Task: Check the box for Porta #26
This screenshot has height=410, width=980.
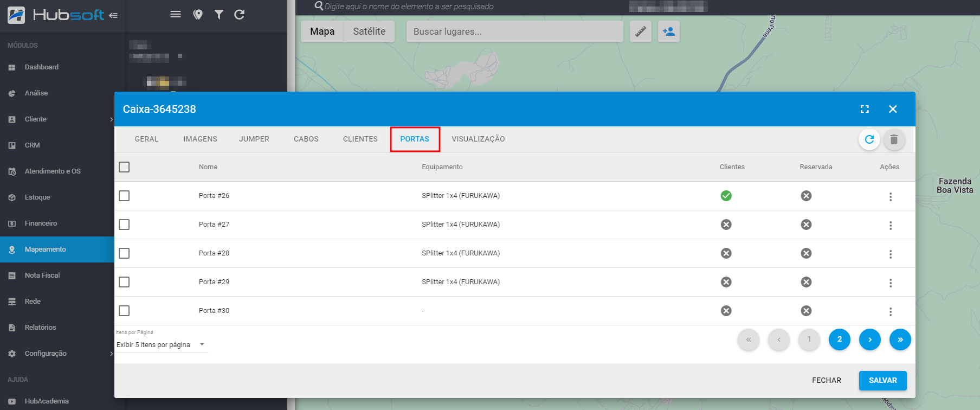Action: pos(124,196)
